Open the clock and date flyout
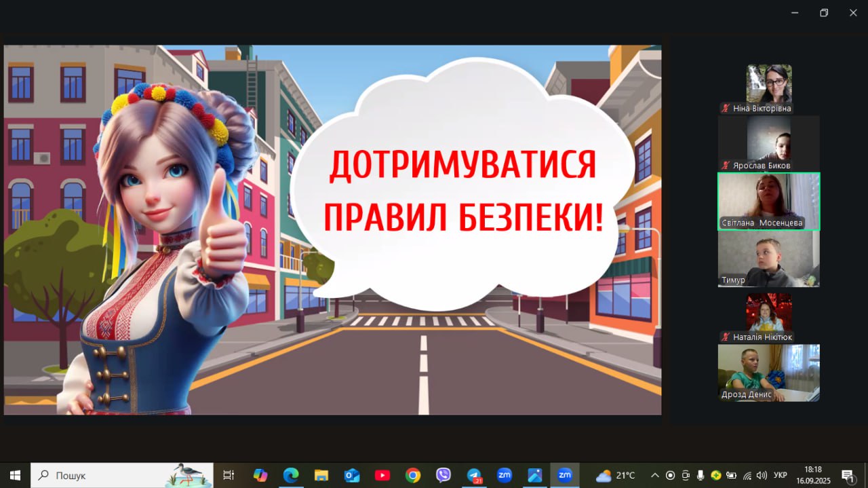This screenshot has width=868, height=488. [x=813, y=475]
